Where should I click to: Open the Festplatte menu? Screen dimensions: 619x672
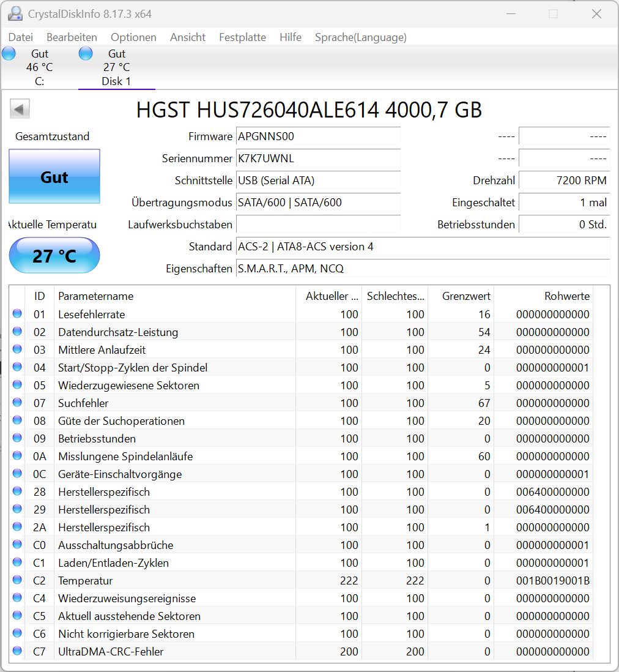coord(242,37)
